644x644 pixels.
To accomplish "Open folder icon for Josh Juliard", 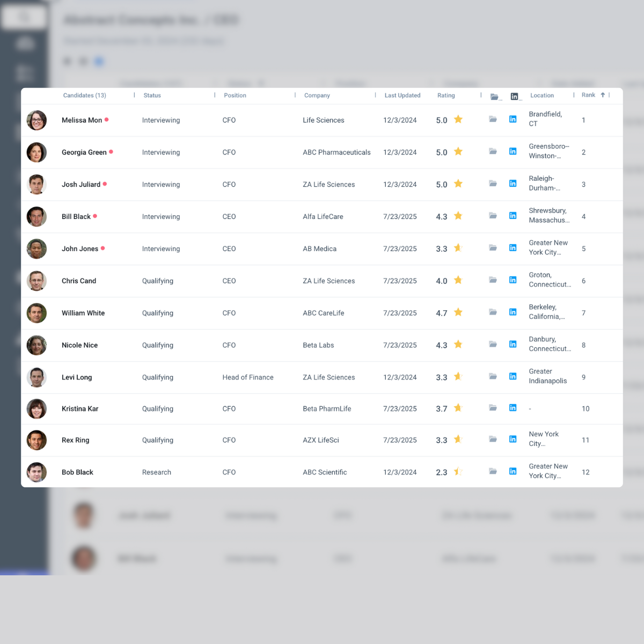I will click(493, 184).
